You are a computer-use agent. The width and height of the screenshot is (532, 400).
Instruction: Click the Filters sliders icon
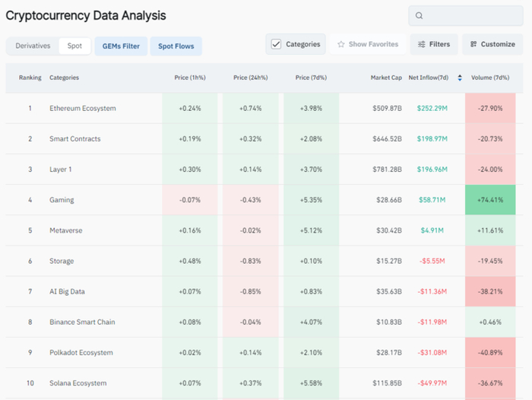coord(421,44)
